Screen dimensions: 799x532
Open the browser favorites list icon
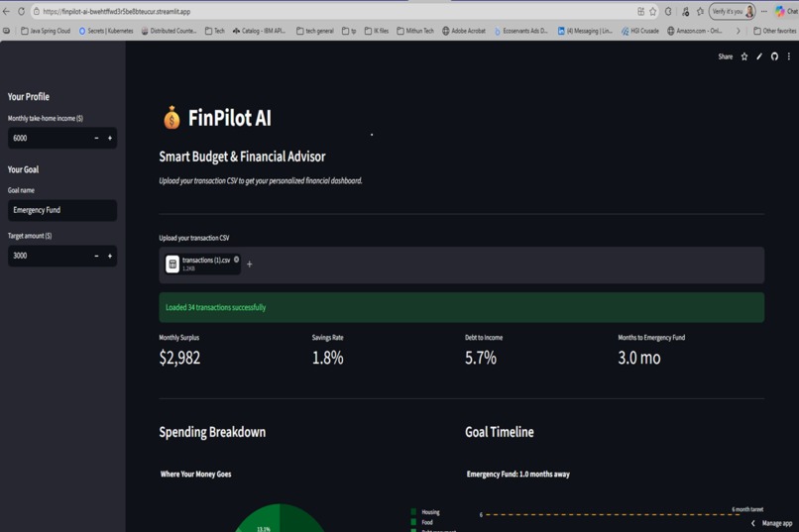(700, 11)
